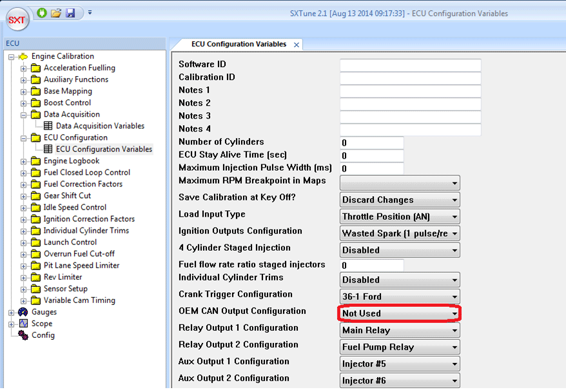Expand the Boost Control tree folder
566x392 pixels.
click(24, 103)
